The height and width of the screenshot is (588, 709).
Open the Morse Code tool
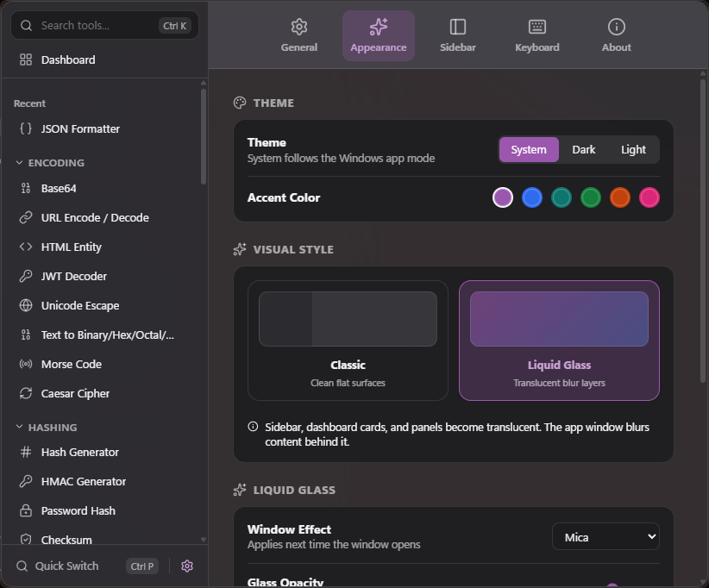105,365
